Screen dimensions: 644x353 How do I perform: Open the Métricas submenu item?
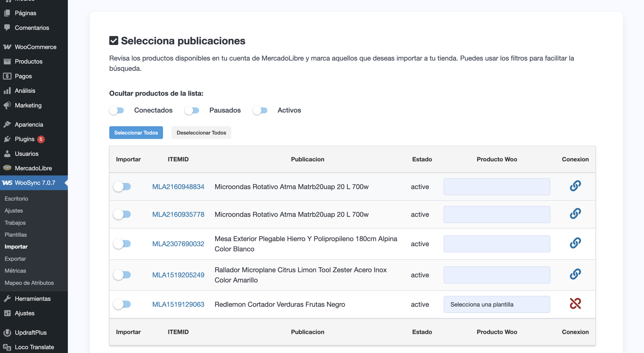click(x=15, y=271)
